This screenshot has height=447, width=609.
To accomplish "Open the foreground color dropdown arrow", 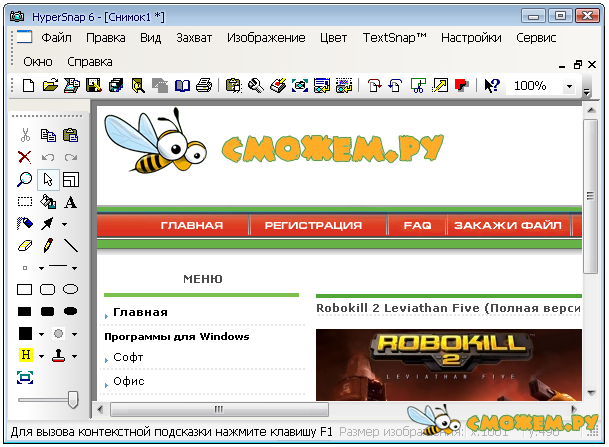I will 41,334.
